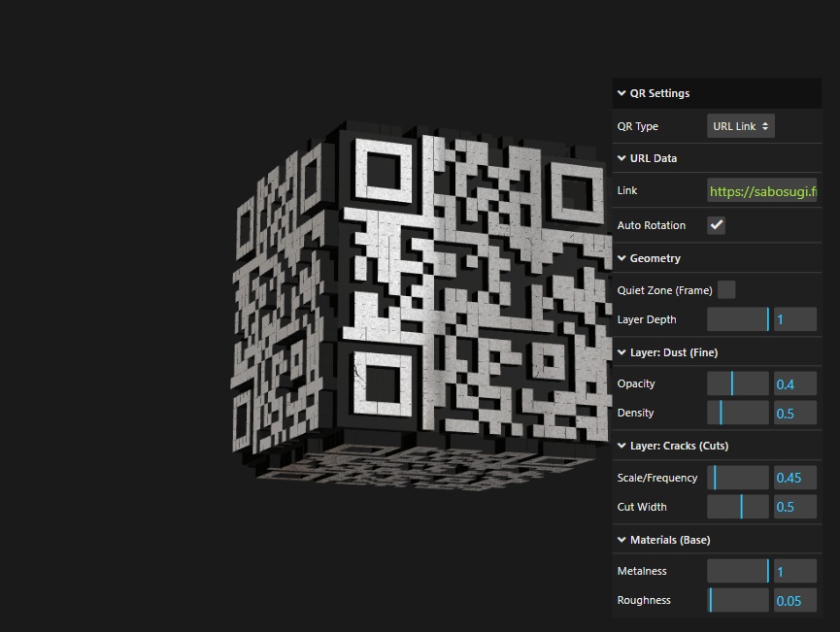This screenshot has width=840, height=632.
Task: Click the Scale/Frequency slider
Action: 738,478
